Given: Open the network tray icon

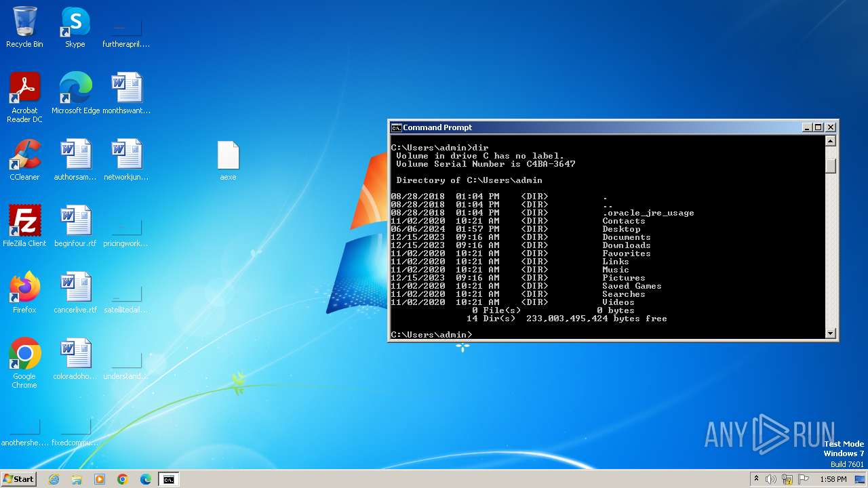Looking at the screenshot, I should (787, 479).
